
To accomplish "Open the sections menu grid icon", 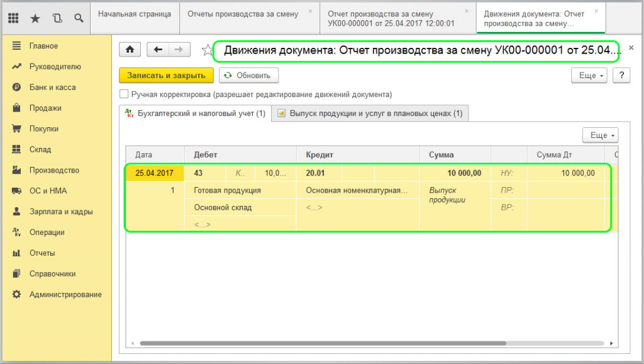I will point(13,18).
